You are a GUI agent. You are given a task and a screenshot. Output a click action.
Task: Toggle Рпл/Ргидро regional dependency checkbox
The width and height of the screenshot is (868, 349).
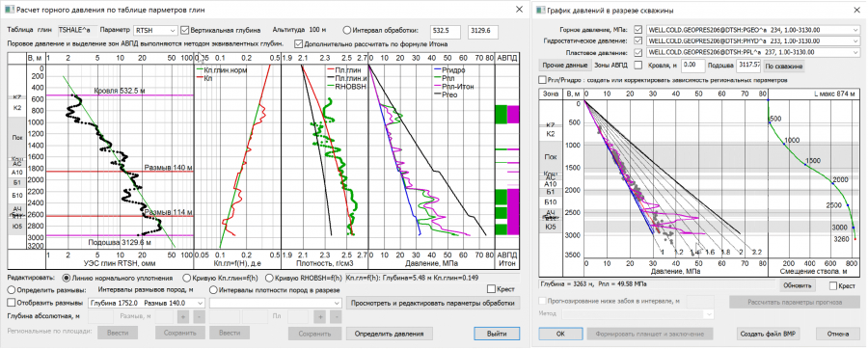coord(542,80)
